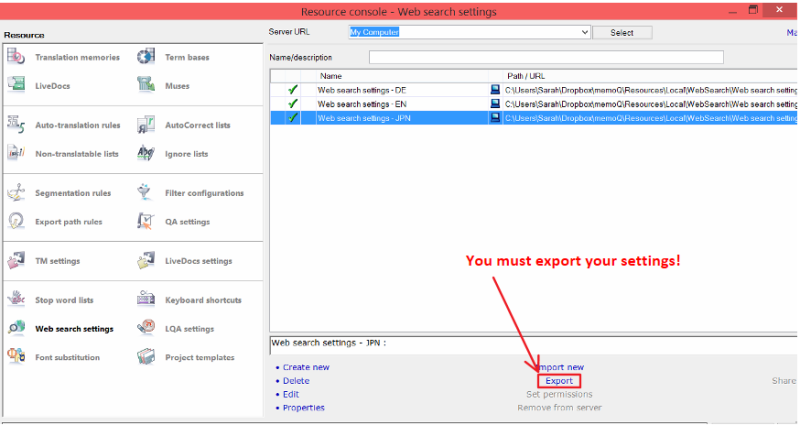Screen dimensions: 800x425
Task: Select the Muses icon
Action: [x=146, y=85]
